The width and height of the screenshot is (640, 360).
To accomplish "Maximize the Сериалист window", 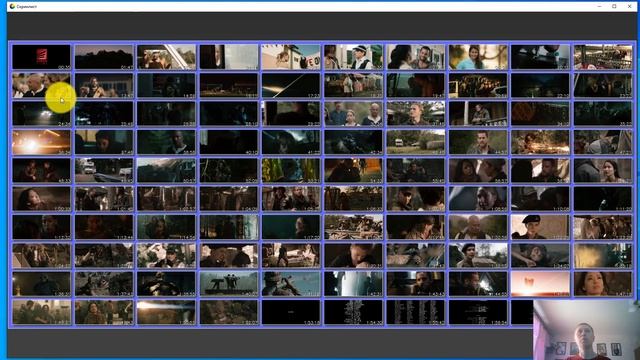I will (x=614, y=6).
